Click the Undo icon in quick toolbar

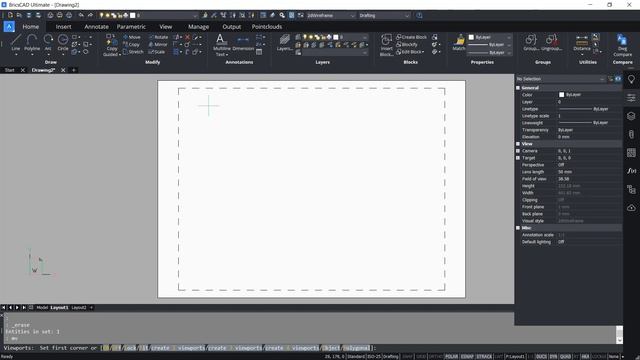tap(81, 15)
